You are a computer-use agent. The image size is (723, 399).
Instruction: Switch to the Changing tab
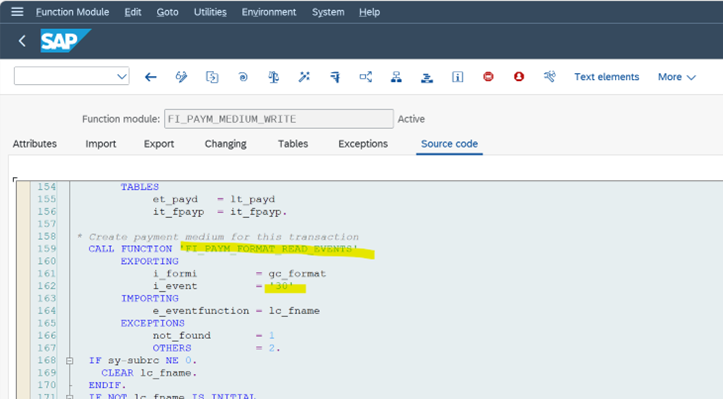pos(225,144)
